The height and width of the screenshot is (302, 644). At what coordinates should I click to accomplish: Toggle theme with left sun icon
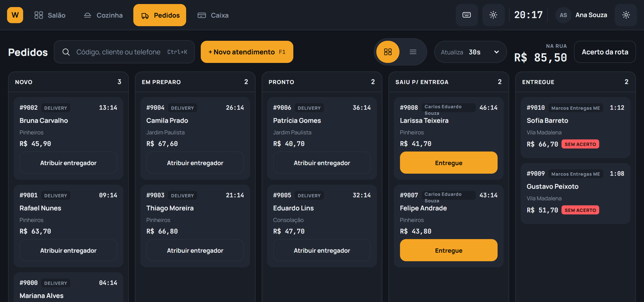pyautogui.click(x=493, y=15)
